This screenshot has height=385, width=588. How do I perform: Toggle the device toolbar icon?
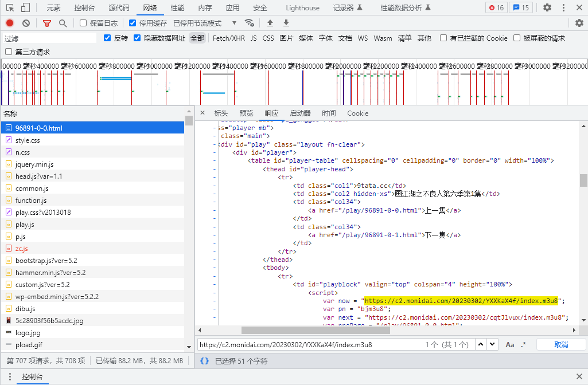(x=26, y=7)
